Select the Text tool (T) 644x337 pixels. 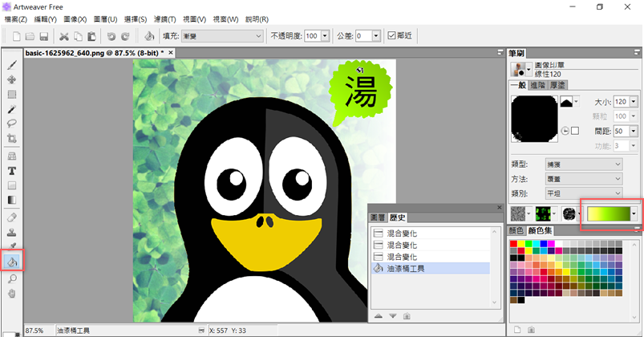point(12,171)
